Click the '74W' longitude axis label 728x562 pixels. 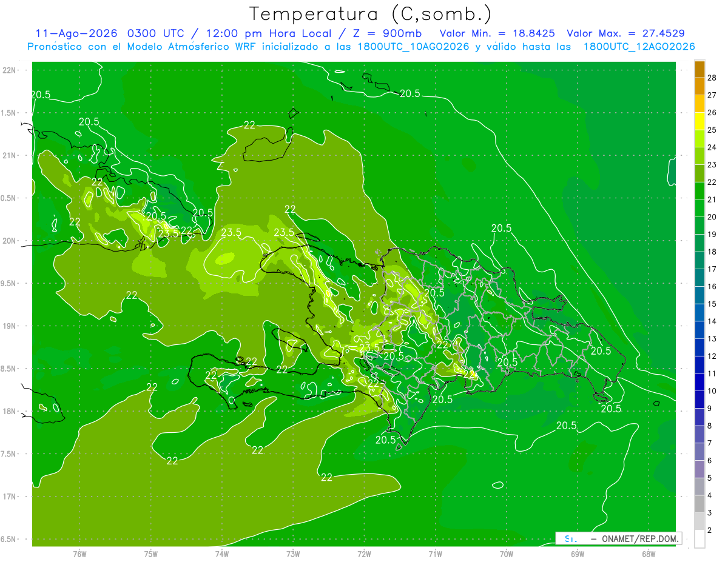click(x=222, y=554)
